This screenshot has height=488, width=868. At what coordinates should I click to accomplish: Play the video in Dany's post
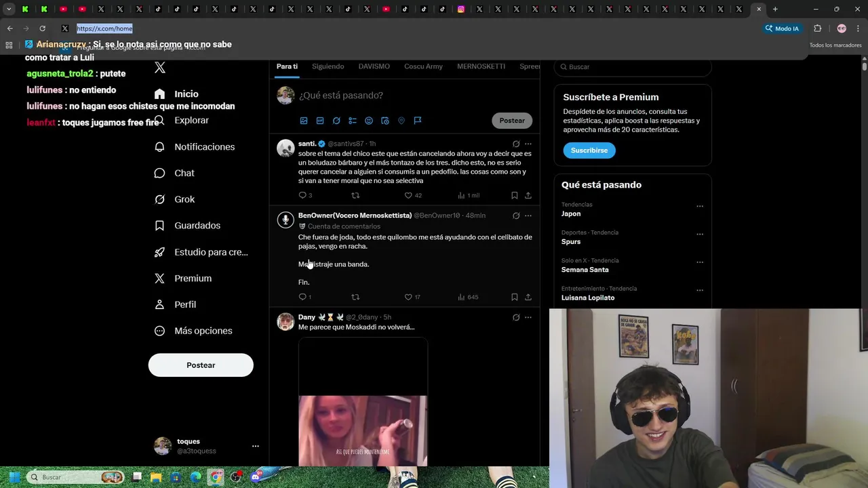point(363,402)
